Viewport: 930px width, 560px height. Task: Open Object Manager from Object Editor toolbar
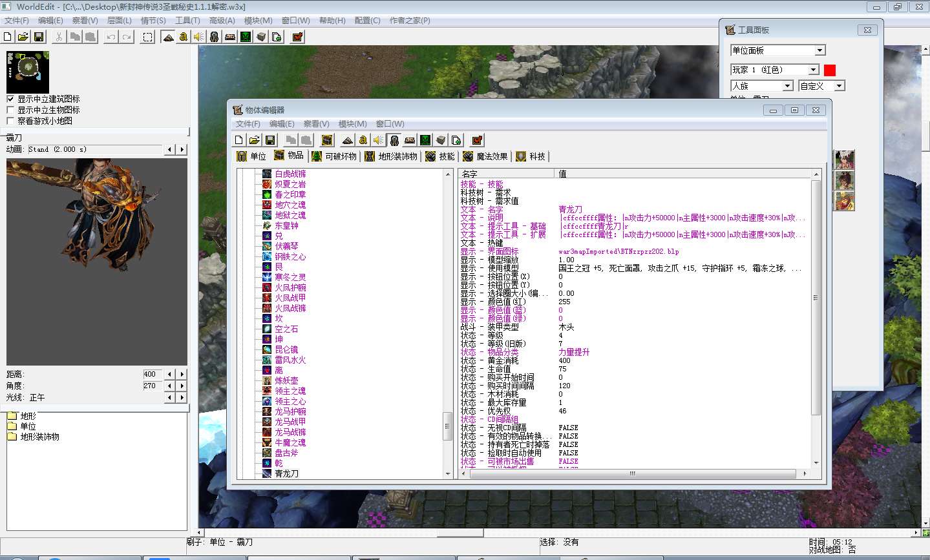point(441,140)
